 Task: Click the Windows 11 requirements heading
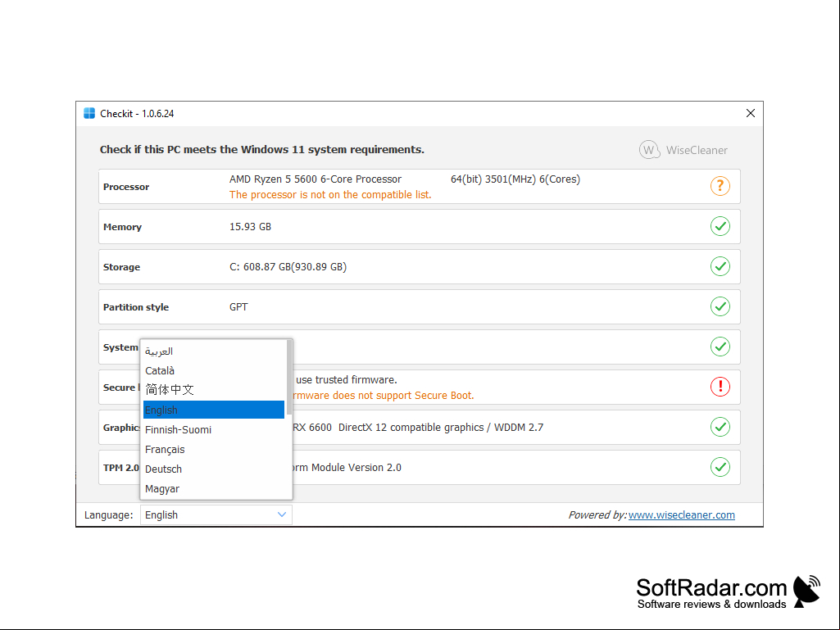[262, 149]
